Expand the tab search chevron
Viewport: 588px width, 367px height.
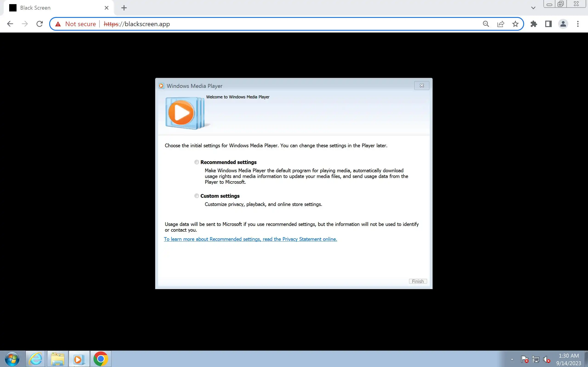(533, 8)
